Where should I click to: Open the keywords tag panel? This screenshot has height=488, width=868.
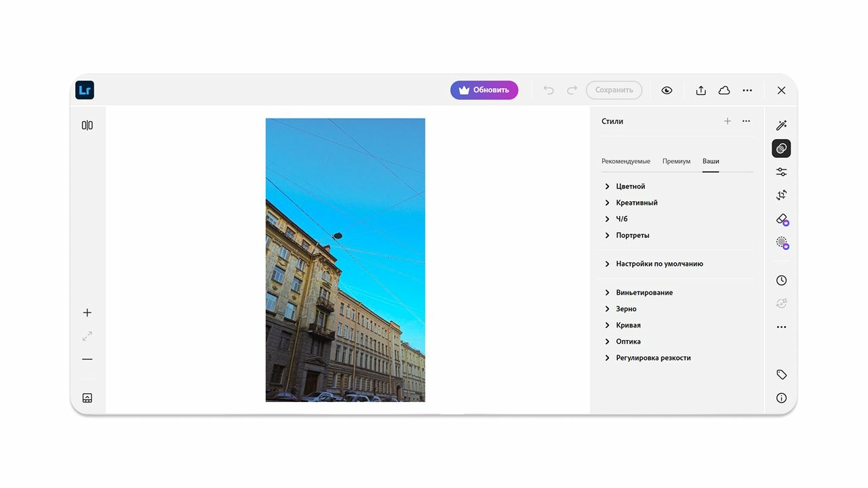(781, 375)
